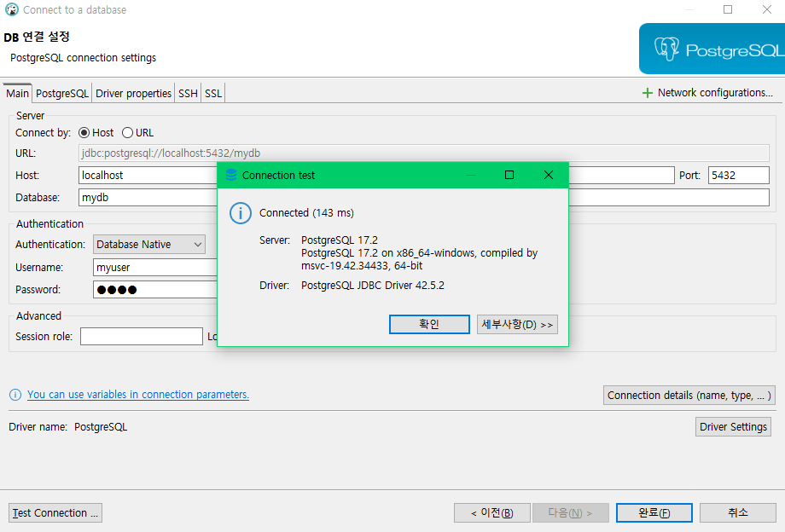Click the Password field
This screenshot has height=532, width=785.
click(x=155, y=290)
